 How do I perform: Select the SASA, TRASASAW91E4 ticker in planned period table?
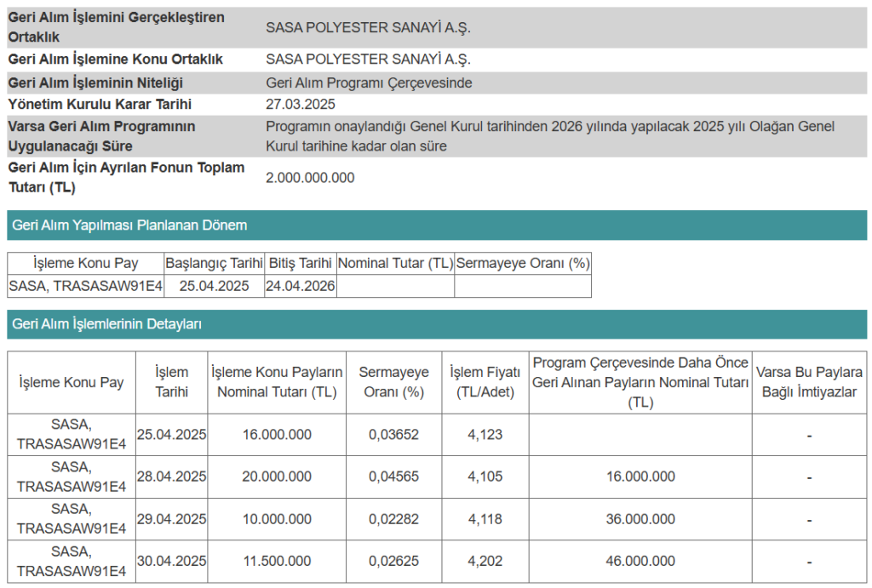(83, 285)
